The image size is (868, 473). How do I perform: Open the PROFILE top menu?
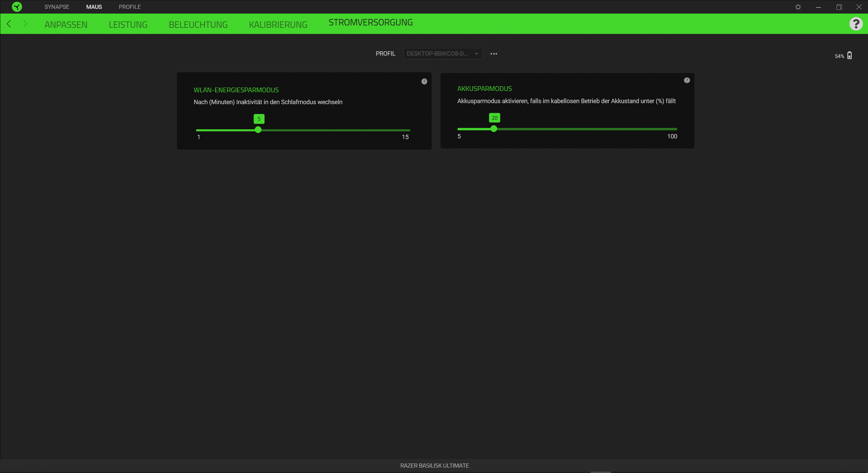pos(130,7)
